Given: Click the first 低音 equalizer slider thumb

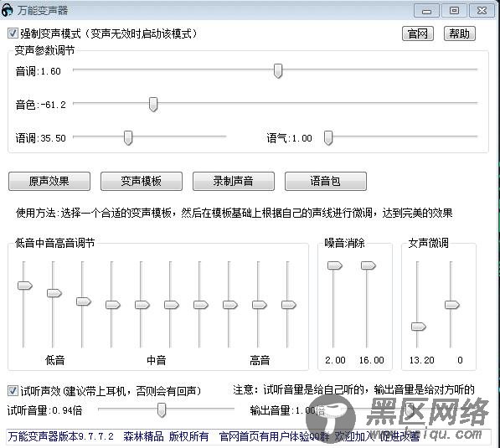Looking at the screenshot, I should [x=25, y=286].
